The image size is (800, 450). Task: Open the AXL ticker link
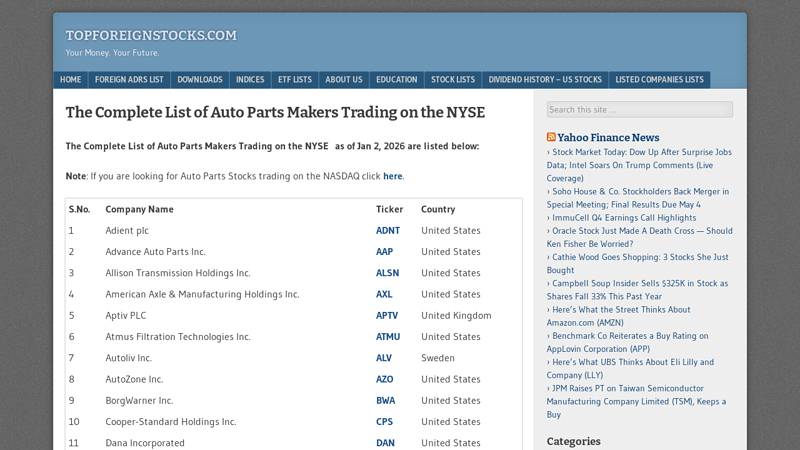[384, 294]
